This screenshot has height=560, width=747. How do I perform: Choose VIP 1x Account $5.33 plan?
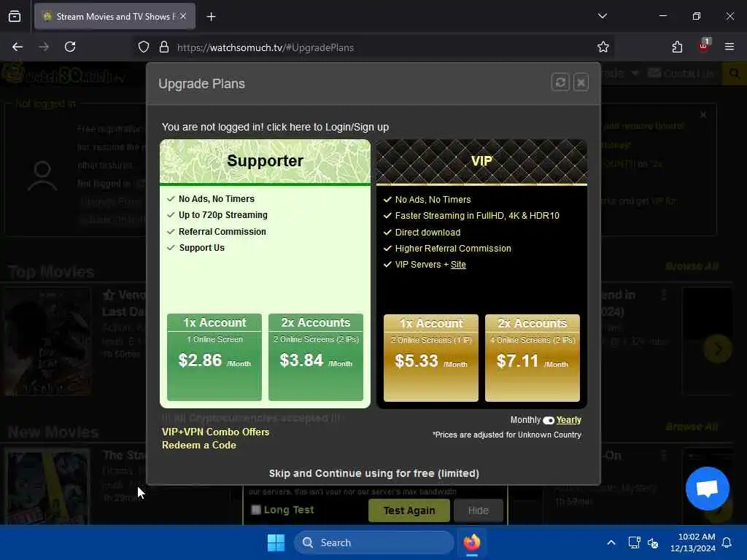click(x=430, y=357)
